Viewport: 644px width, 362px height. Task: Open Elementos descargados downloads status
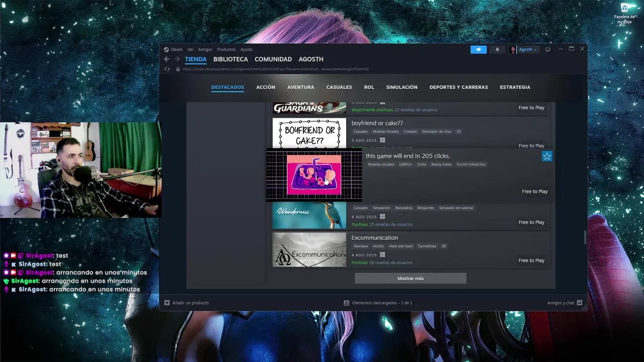pyautogui.click(x=382, y=303)
